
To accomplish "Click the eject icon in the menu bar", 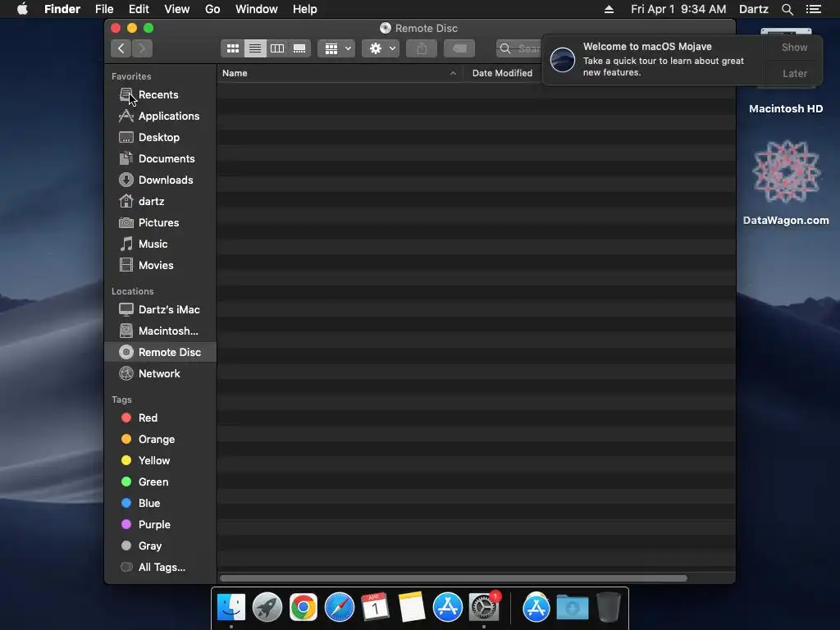I will tap(609, 9).
